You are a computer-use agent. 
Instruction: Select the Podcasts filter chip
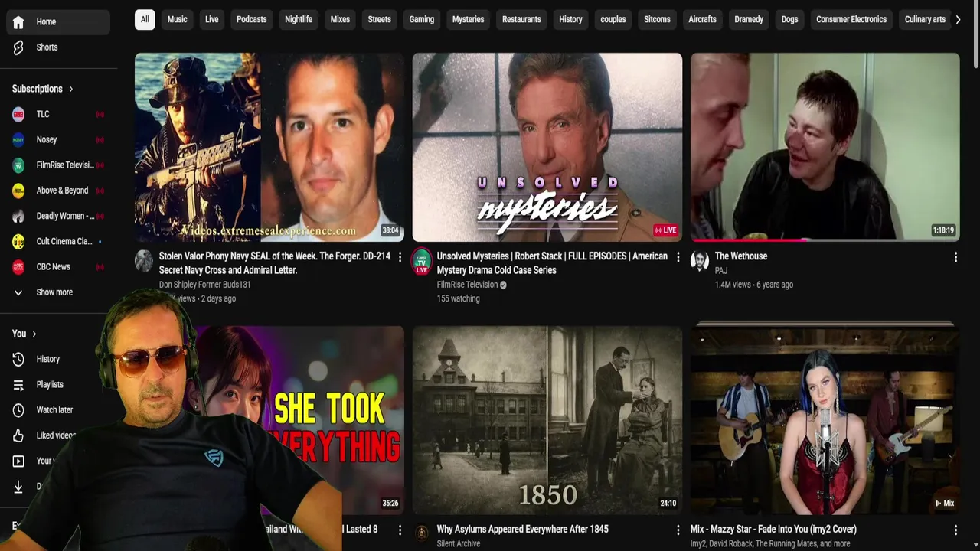tap(251, 19)
